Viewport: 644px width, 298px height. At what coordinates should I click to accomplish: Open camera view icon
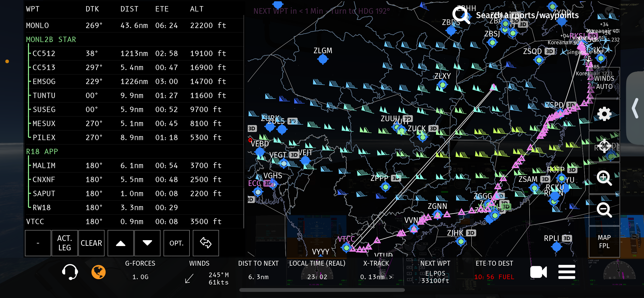point(538,272)
